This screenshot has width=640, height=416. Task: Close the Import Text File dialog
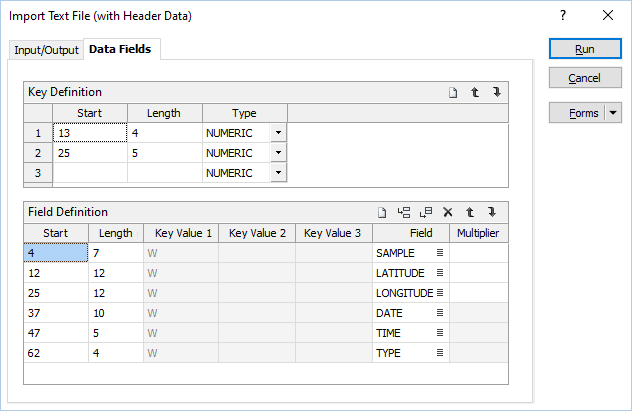pyautogui.click(x=608, y=16)
